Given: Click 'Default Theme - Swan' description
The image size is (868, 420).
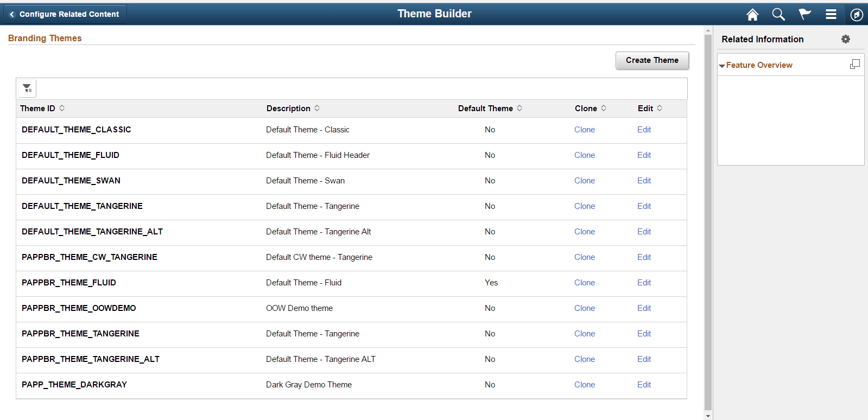Looking at the screenshot, I should coord(305,181).
